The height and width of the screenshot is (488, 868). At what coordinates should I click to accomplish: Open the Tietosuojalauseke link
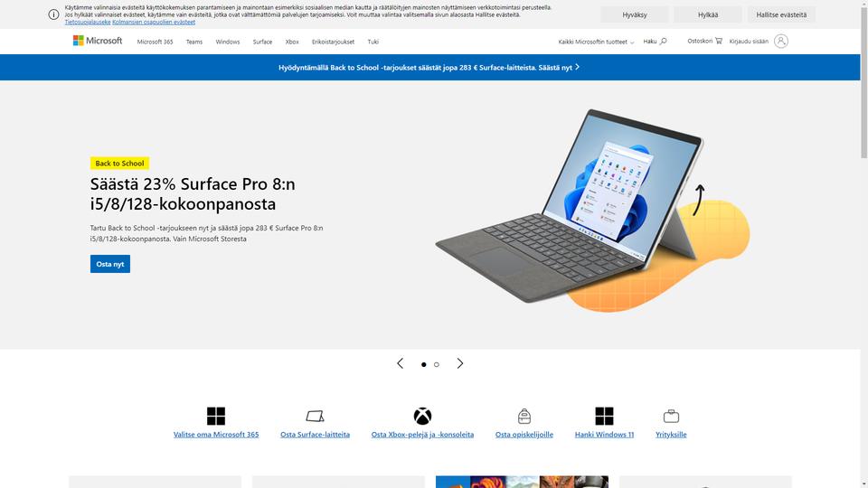point(88,22)
